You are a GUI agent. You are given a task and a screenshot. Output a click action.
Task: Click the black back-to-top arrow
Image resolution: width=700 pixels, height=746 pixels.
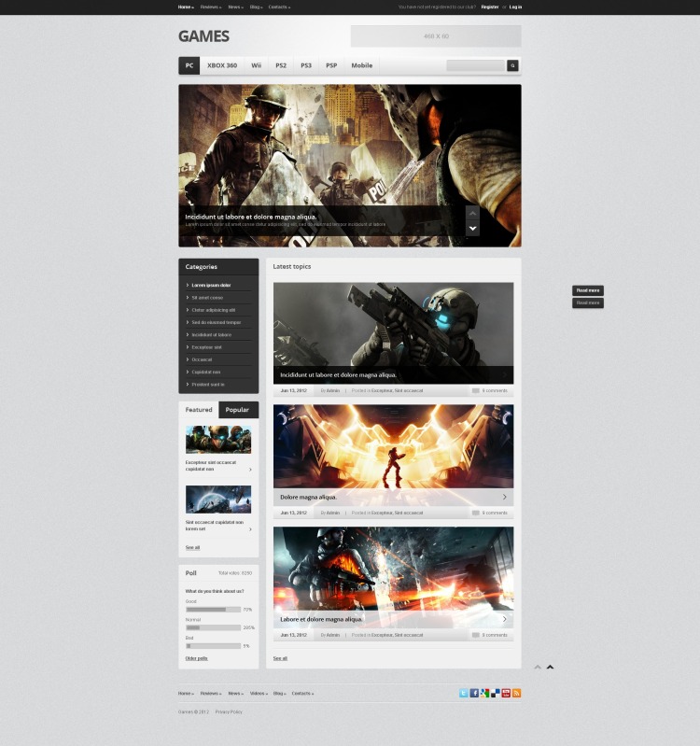click(551, 667)
